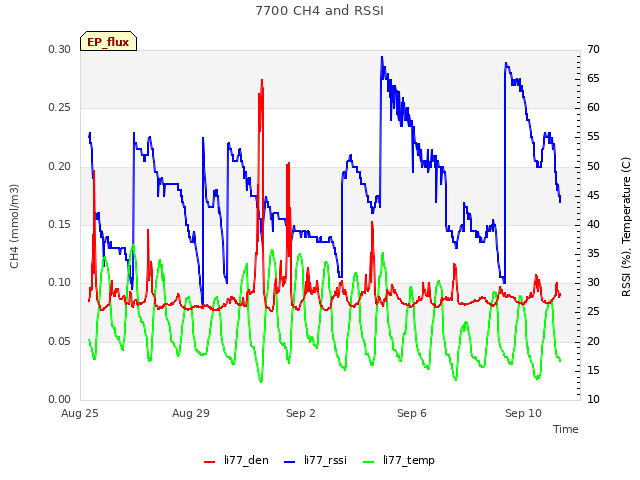Click the red li77_den legend swatch
The image size is (640, 480).
(209, 462)
